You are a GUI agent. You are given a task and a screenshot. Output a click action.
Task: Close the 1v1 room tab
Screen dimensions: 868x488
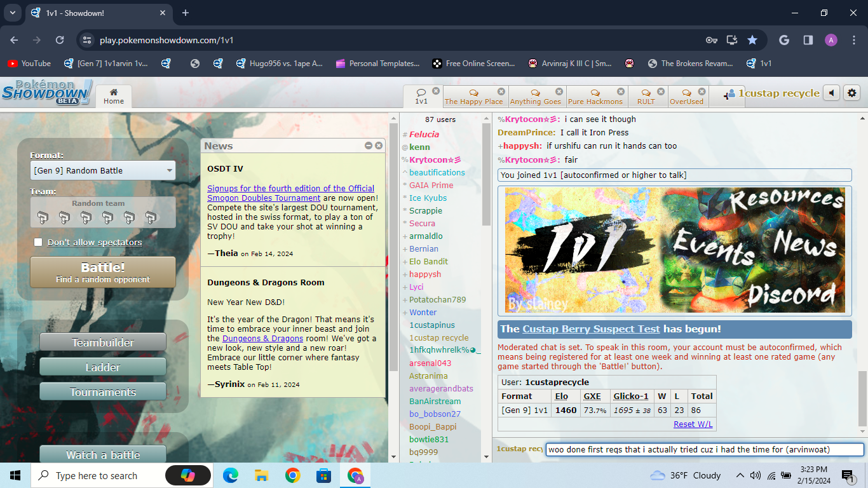click(x=436, y=91)
